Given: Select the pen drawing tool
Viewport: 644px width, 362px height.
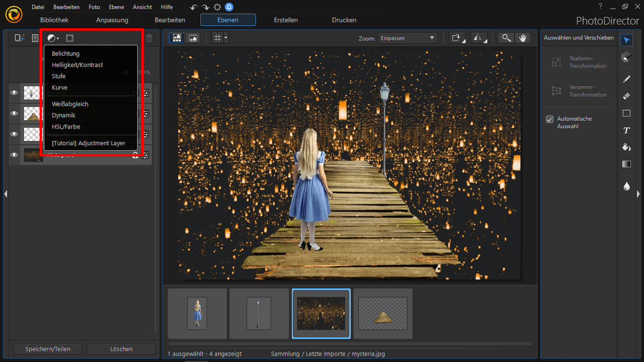Looking at the screenshot, I should 626,79.
